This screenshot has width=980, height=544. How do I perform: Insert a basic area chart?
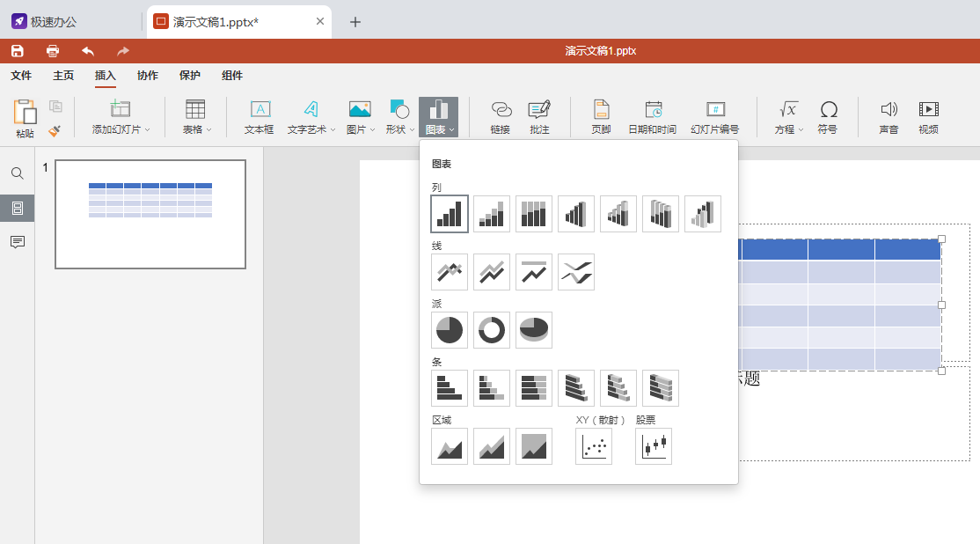[x=450, y=446]
